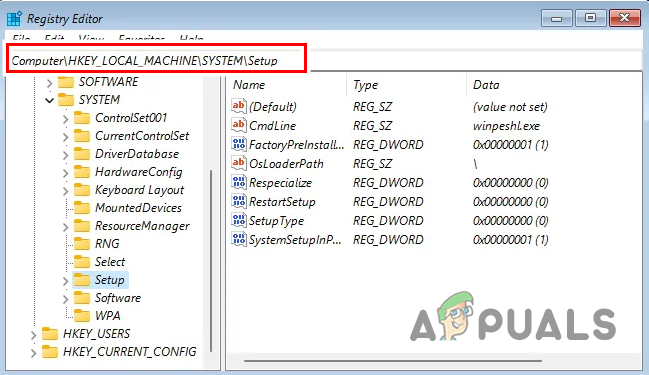Expand the HKEY_CURRENT_CONFIG hive
649x375 pixels.
pyautogui.click(x=34, y=353)
